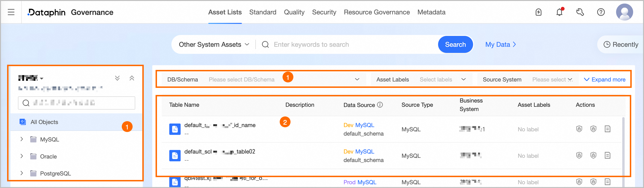Click the Business System column header

471,105
